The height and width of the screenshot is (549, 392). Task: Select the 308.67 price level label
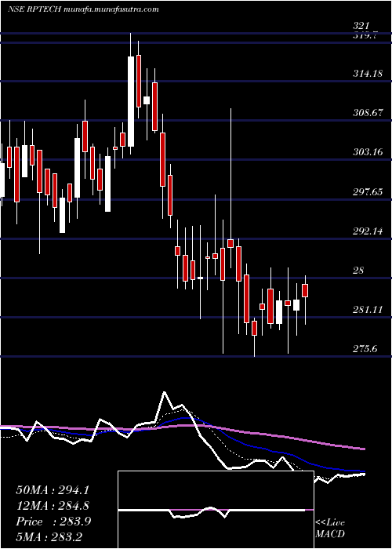coord(367,113)
